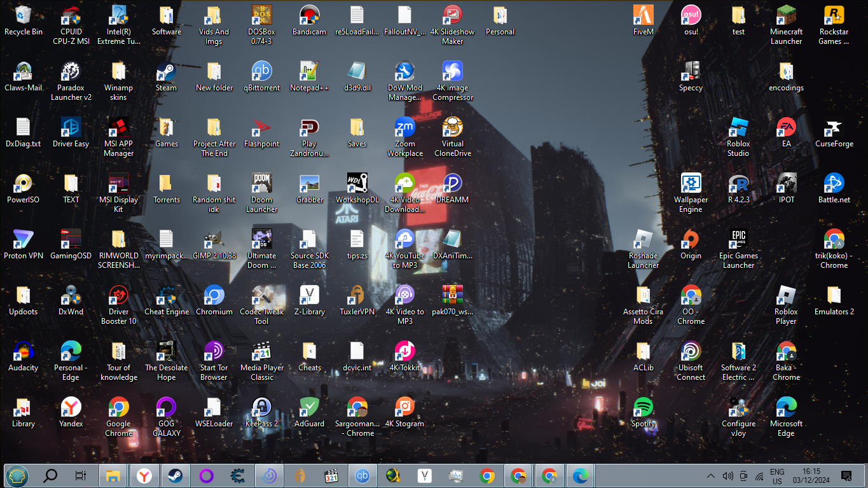Viewport: 868px width, 488px height.
Task: Launch Doom Launcher from the desktop
Action: 261,193
